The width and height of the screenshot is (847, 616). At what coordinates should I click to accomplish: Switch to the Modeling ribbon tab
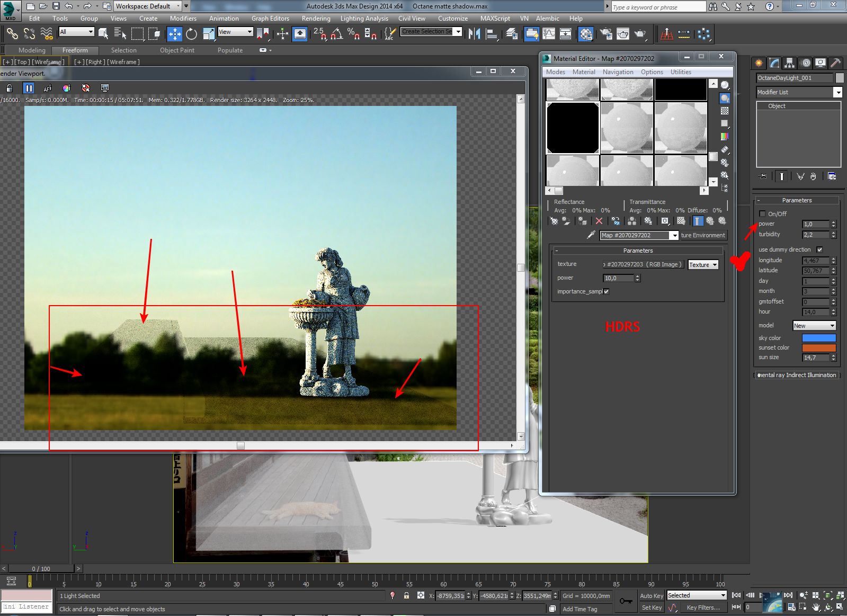32,50
